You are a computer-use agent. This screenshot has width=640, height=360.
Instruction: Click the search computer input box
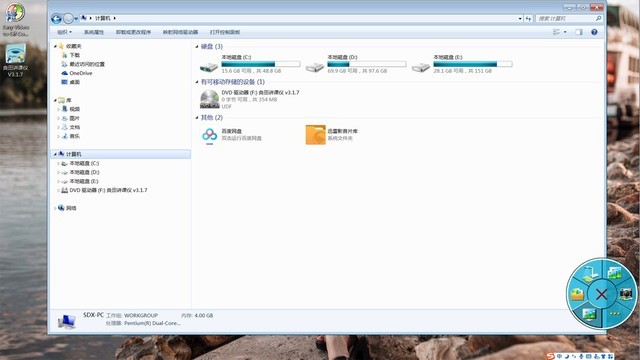click(566, 18)
